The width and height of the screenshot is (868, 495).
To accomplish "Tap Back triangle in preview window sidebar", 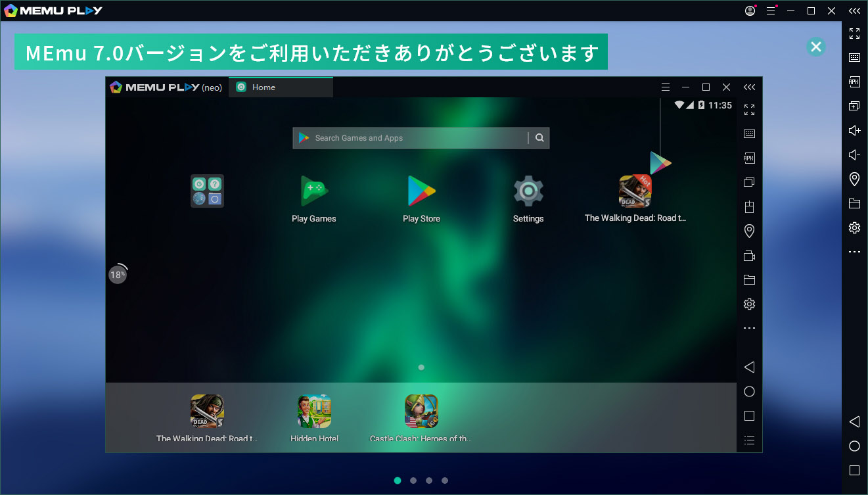I will tap(749, 367).
